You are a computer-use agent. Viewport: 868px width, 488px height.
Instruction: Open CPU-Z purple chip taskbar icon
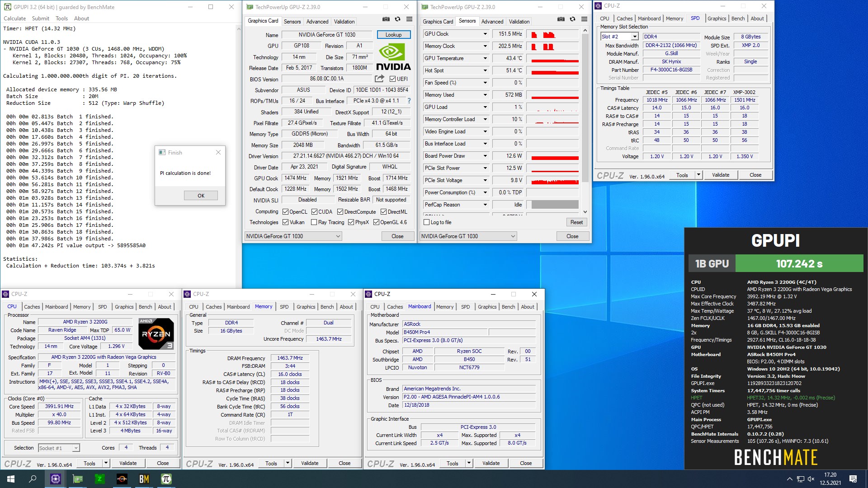coord(55,479)
